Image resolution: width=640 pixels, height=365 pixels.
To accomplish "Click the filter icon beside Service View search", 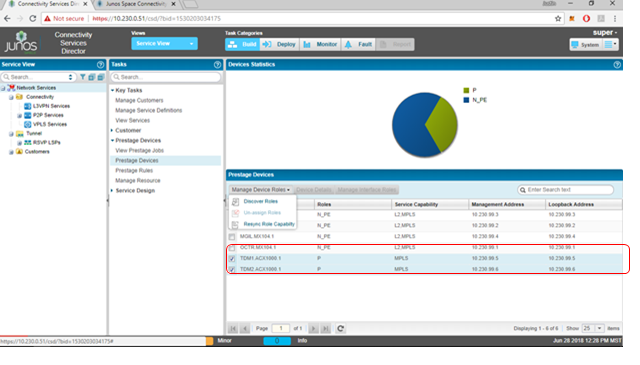I will [83, 77].
